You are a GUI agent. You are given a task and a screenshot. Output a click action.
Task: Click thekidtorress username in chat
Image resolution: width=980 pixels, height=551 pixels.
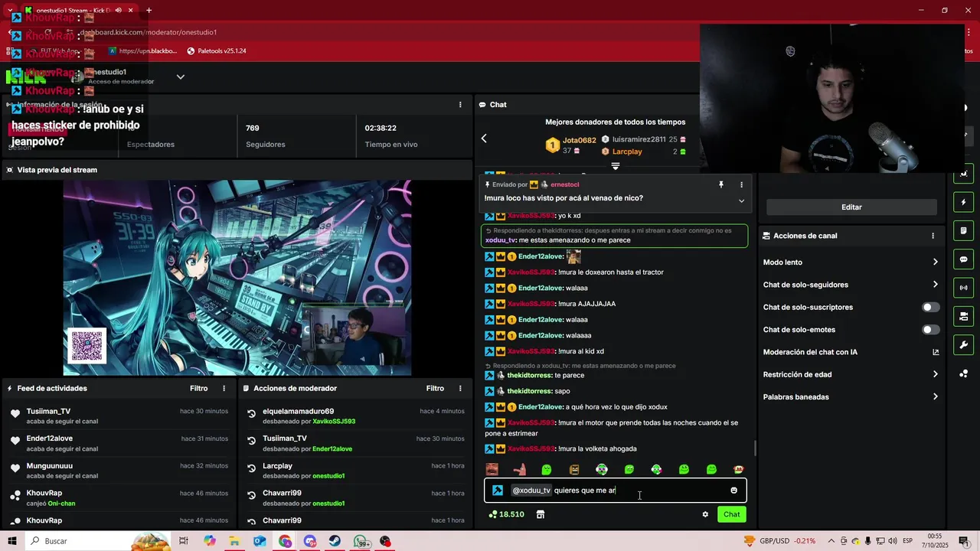pos(529,375)
